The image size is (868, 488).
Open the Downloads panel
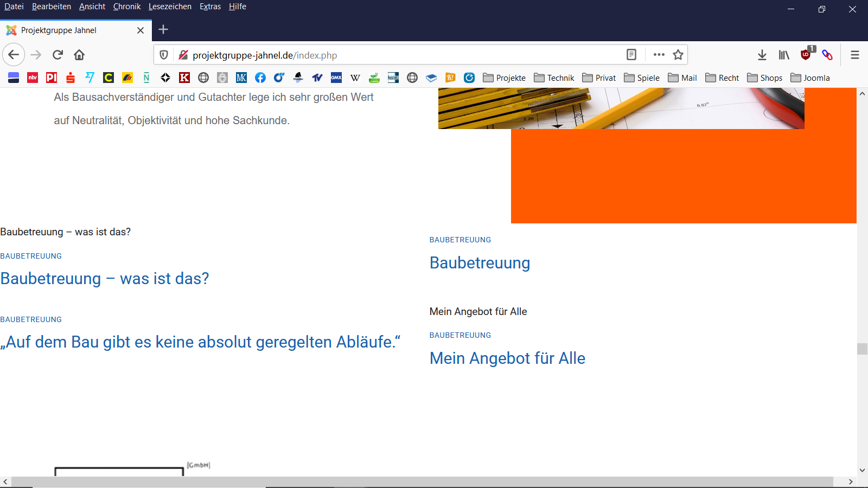click(762, 55)
